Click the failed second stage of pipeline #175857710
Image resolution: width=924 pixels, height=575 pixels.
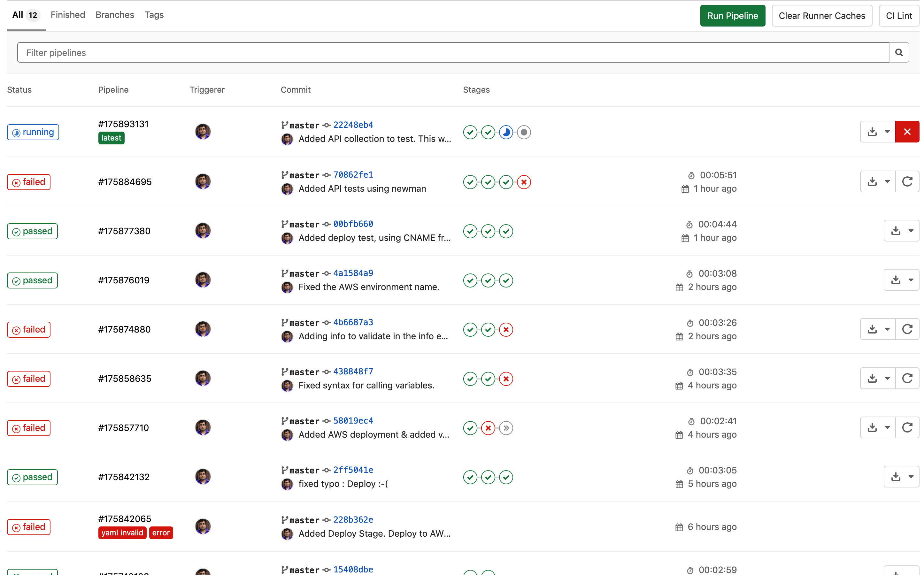coord(488,428)
